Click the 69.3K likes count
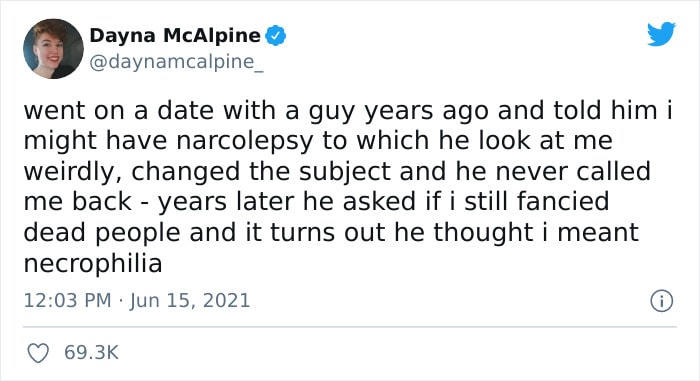 pyautogui.click(x=92, y=352)
